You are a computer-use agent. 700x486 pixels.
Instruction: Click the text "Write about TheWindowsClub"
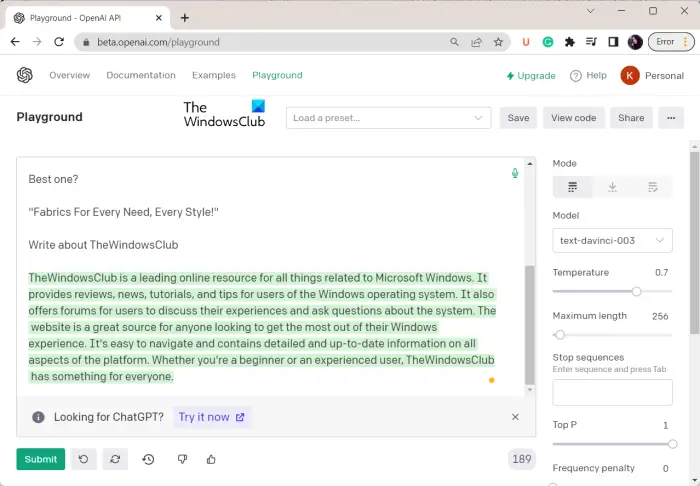tap(103, 245)
